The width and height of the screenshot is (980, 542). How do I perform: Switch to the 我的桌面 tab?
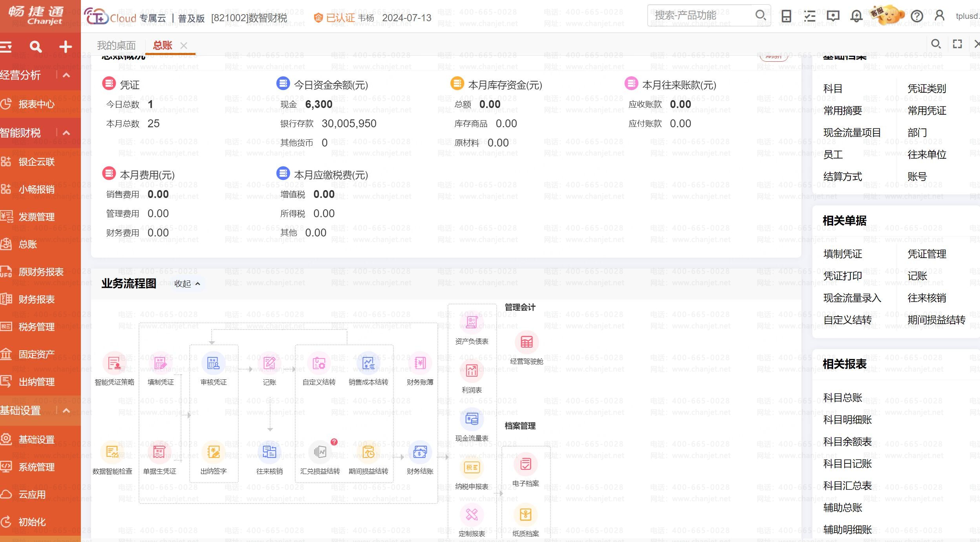click(x=116, y=46)
